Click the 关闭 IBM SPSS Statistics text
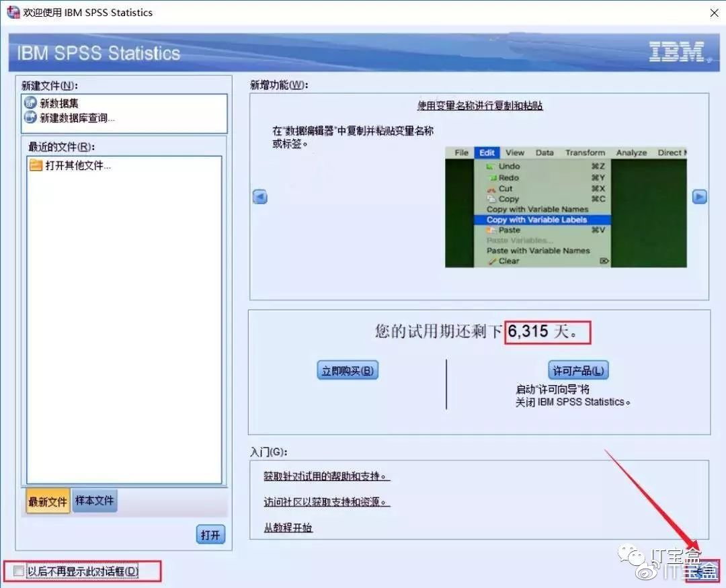Viewport: 726px width, 588px height. pyautogui.click(x=573, y=402)
